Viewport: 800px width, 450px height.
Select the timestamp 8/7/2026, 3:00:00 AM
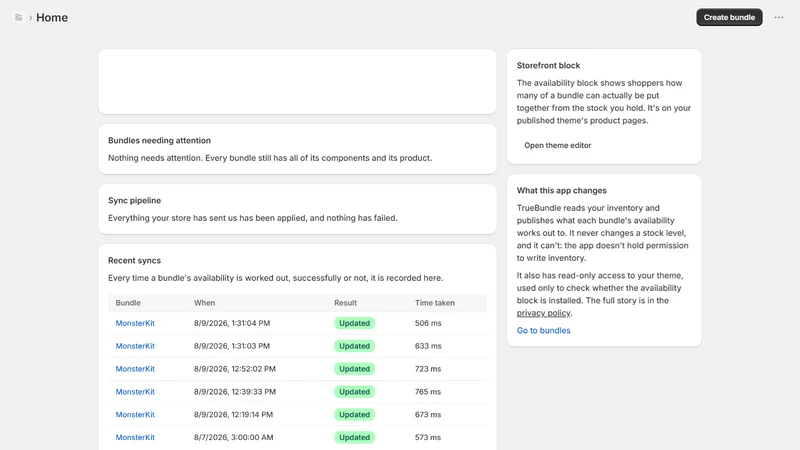[234, 437]
